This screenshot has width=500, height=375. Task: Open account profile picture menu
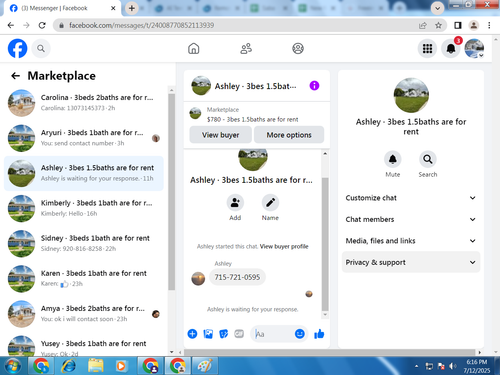474,49
